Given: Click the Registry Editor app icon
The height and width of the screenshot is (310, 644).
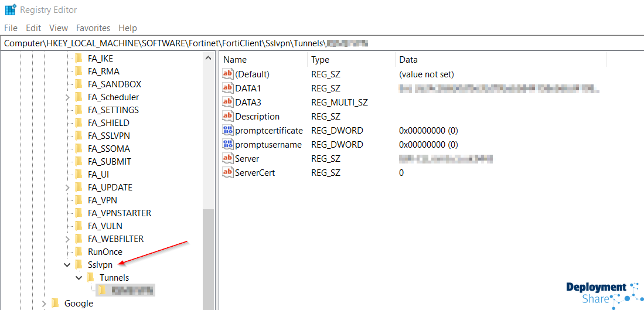Looking at the screenshot, I should [10, 10].
